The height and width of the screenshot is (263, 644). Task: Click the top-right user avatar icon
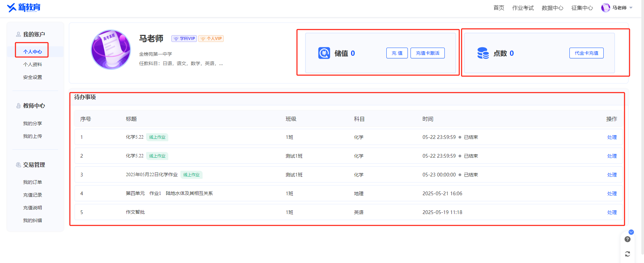[605, 8]
